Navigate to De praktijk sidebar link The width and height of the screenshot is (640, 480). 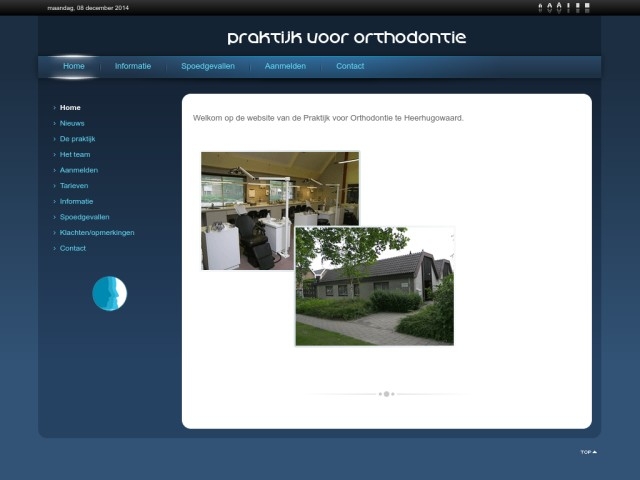coord(77,139)
